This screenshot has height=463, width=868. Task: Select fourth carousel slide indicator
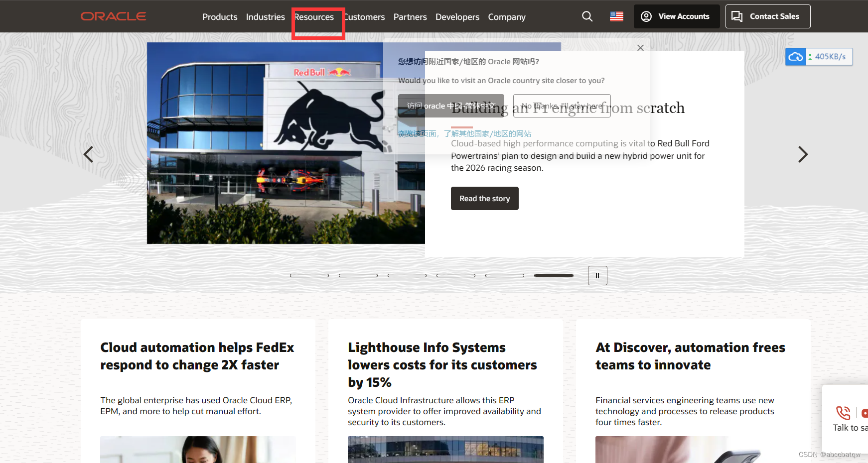(x=456, y=275)
